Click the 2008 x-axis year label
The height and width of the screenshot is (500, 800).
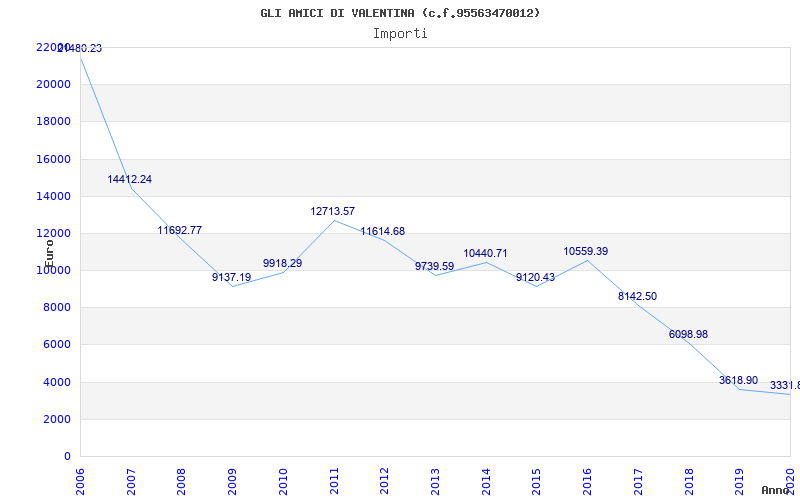coord(181,481)
